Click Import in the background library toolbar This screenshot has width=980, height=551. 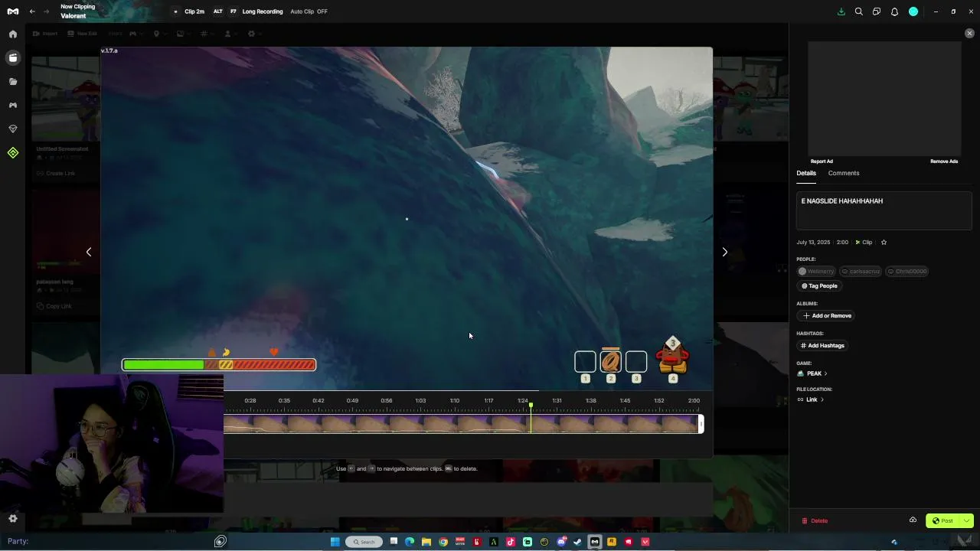click(x=45, y=34)
